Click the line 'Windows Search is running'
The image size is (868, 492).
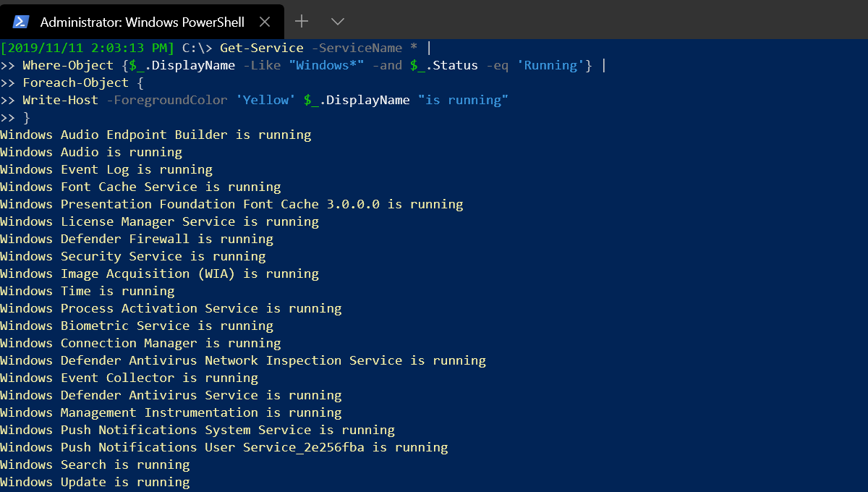[94, 465]
